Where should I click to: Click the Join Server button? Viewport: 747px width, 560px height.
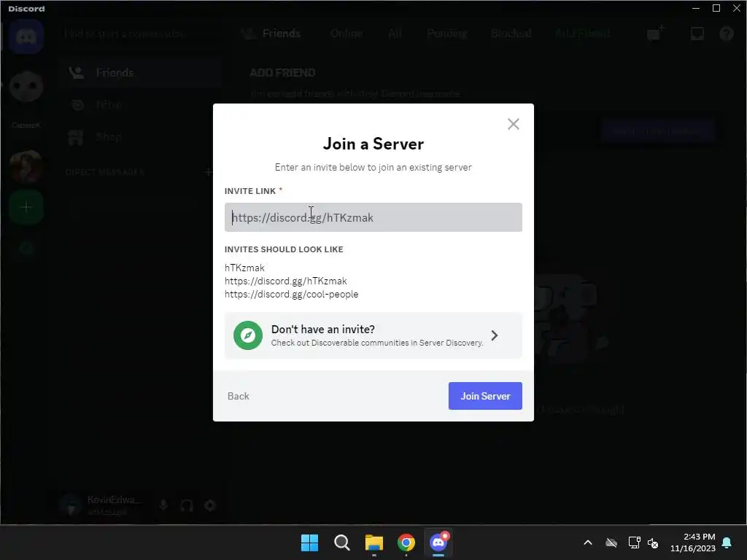coord(485,396)
